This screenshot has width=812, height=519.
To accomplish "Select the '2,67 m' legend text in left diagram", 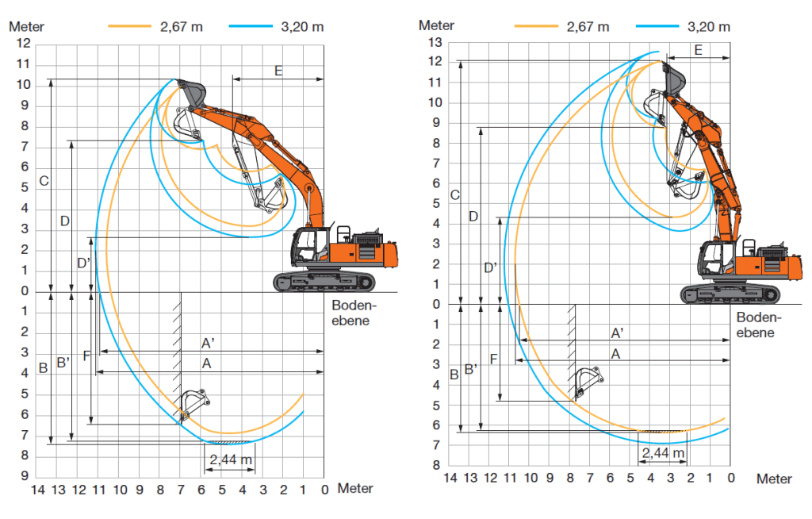I will tap(182, 26).
